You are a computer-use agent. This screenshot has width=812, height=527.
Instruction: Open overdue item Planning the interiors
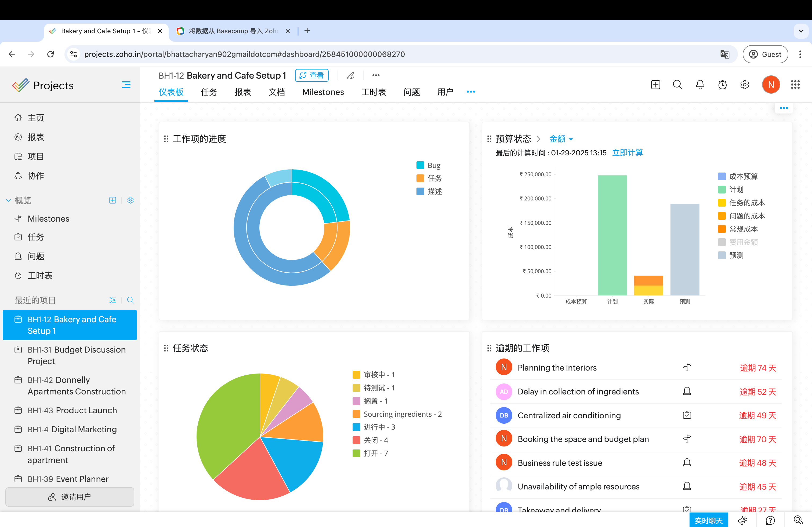(557, 367)
